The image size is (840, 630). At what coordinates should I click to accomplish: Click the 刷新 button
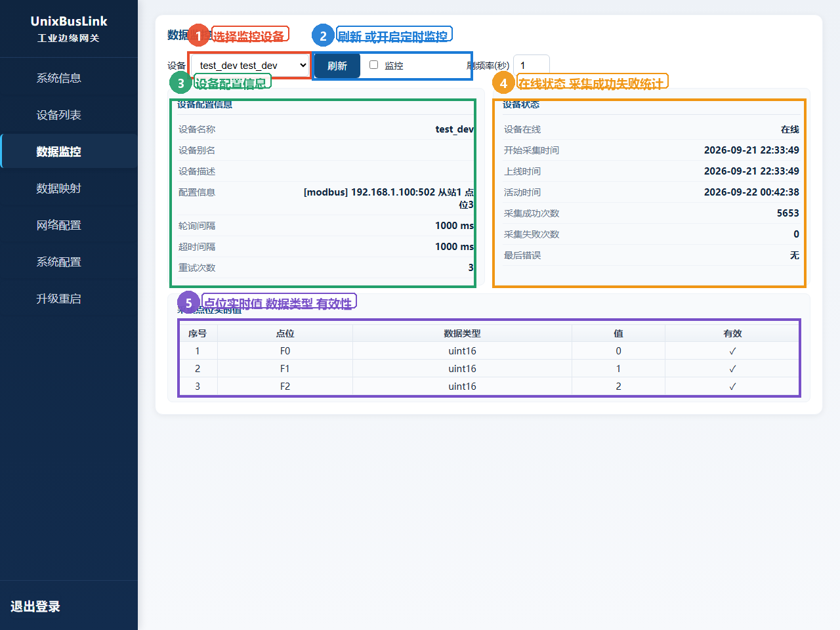tap(337, 66)
